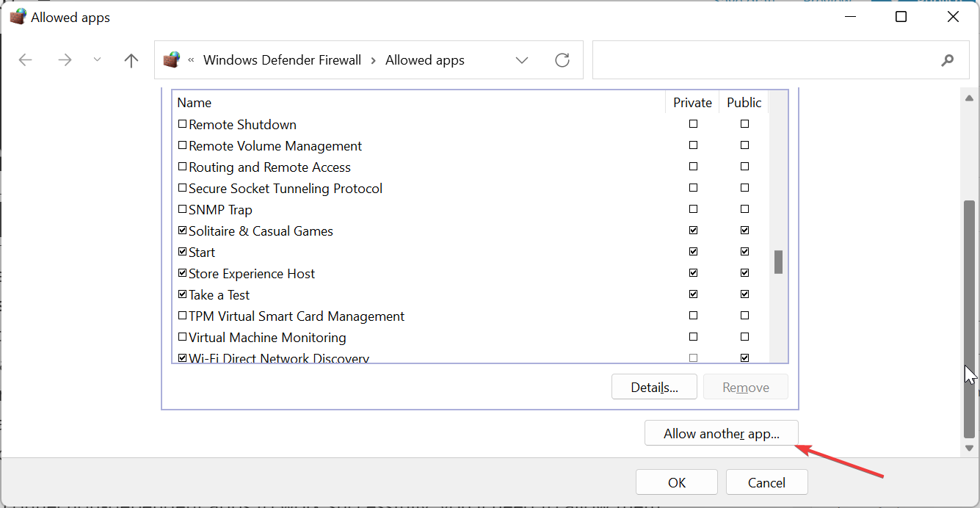The image size is (980, 508).
Task: Go forward with the Forward arrow
Action: [x=65, y=60]
